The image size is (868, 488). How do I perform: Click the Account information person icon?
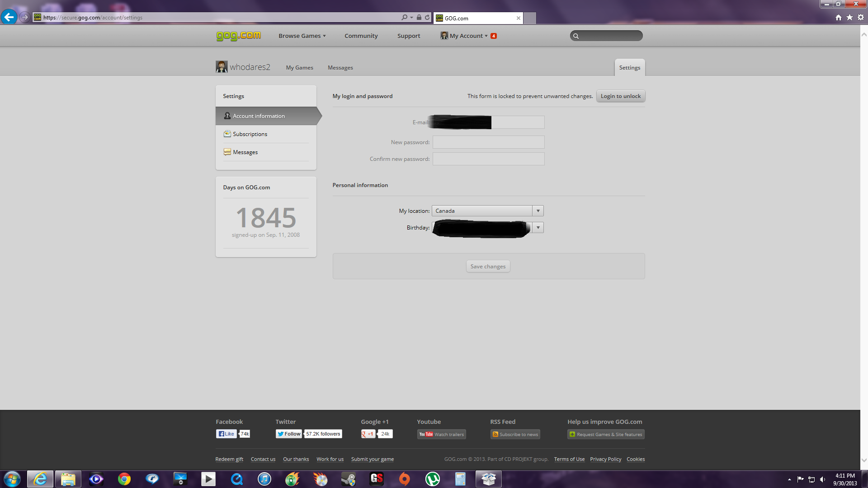(227, 116)
